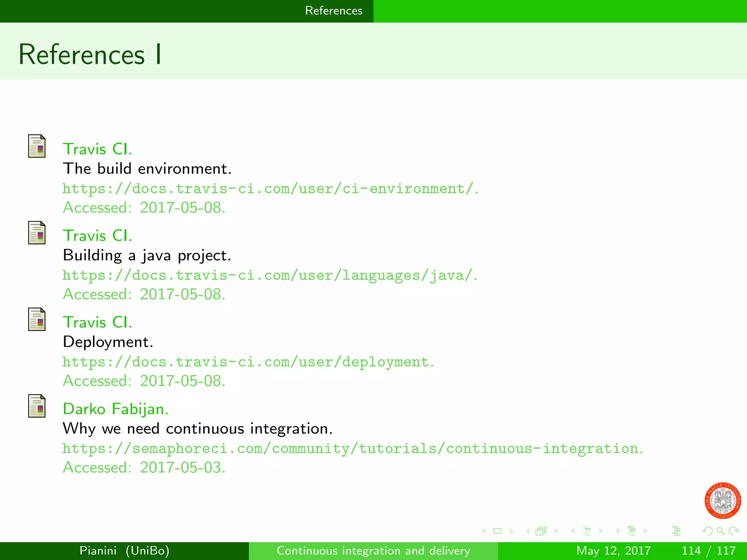Go to previous section arrow

(x=617, y=531)
